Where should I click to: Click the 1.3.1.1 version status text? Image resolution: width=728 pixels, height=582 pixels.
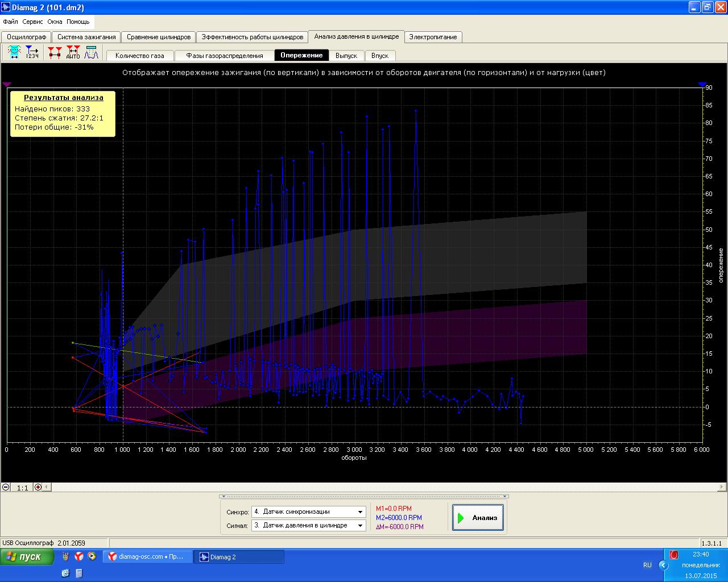tap(712, 543)
